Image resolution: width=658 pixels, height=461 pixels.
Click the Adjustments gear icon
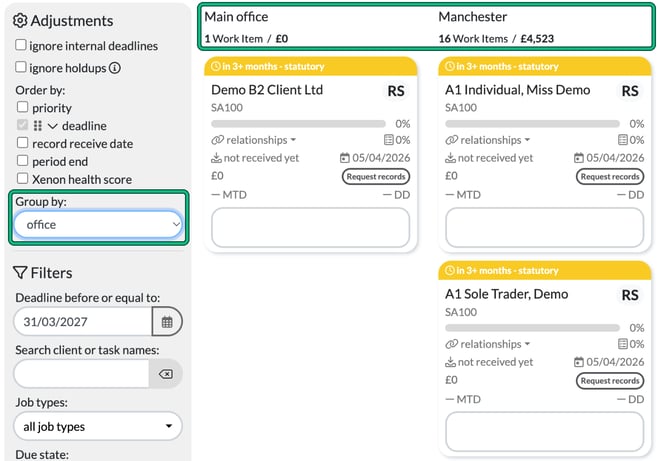(x=20, y=21)
